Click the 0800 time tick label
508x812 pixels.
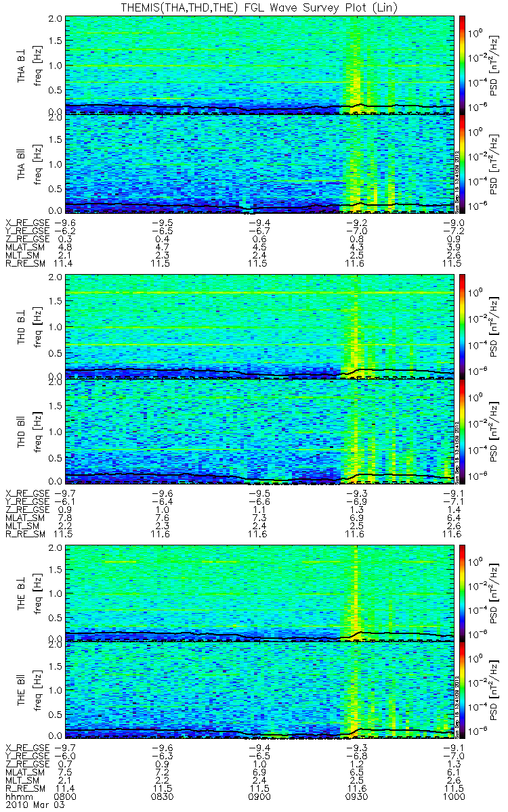(x=66, y=797)
